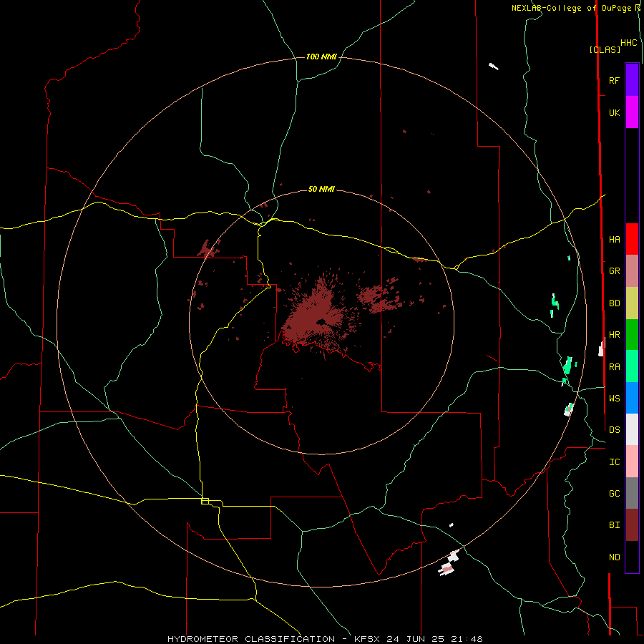Click the BI dark-red legend swatch
The height and width of the screenshot is (644, 644).
[632, 525]
